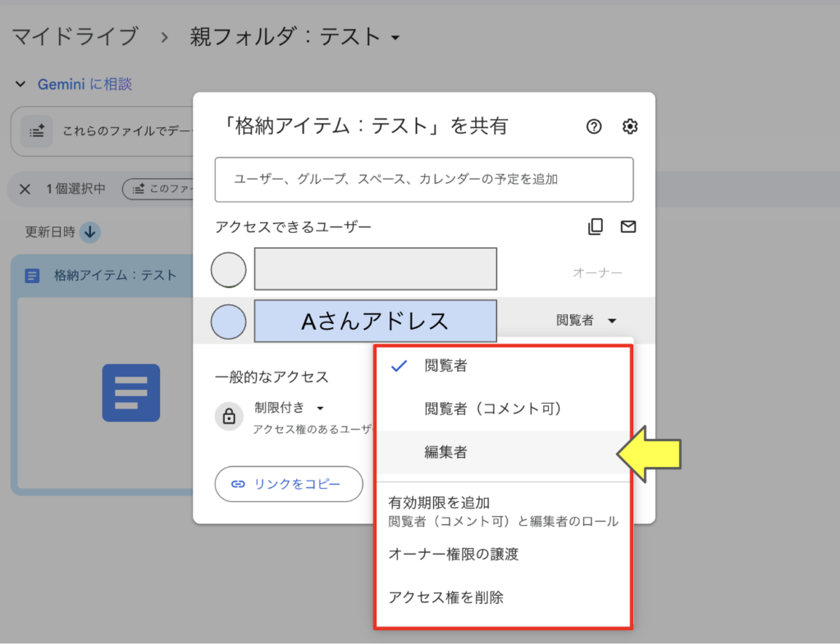
Task: Open share settings gear icon
Action: tap(630, 126)
